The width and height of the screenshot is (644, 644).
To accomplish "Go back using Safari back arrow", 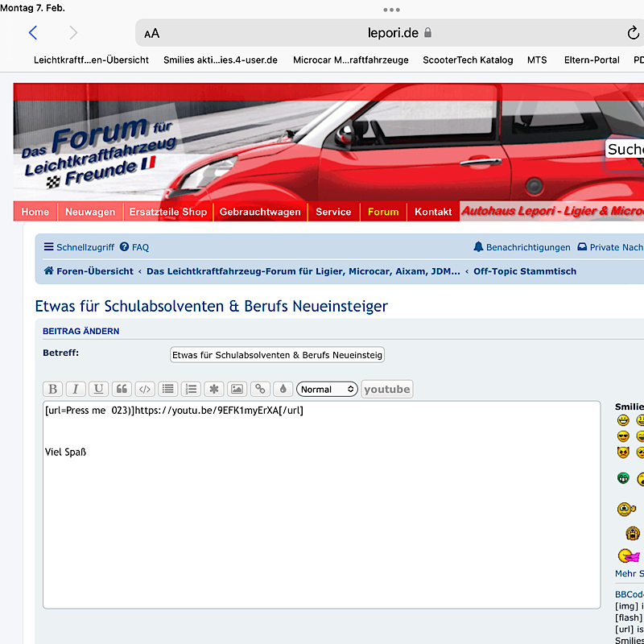I will tap(33, 33).
